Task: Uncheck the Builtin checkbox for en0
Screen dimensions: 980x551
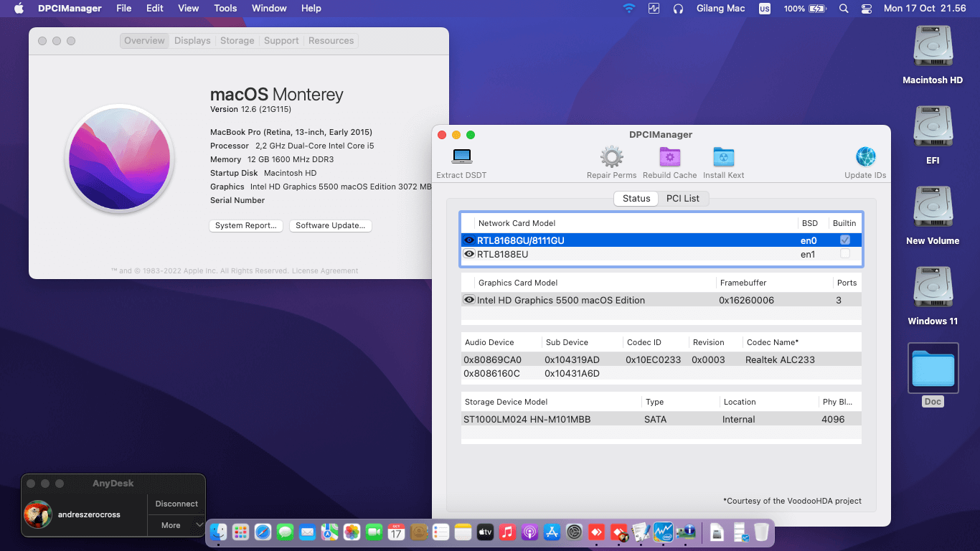Action: pyautogui.click(x=844, y=240)
